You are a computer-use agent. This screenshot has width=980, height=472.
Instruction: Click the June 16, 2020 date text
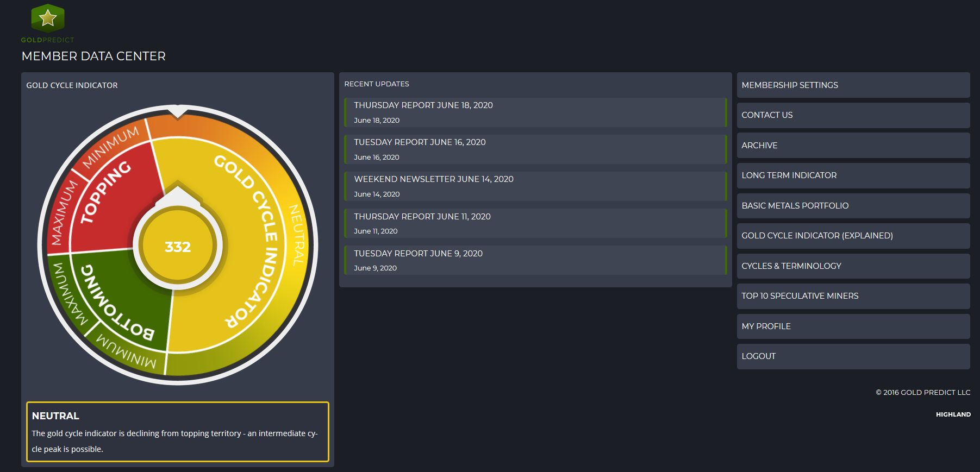tap(377, 158)
